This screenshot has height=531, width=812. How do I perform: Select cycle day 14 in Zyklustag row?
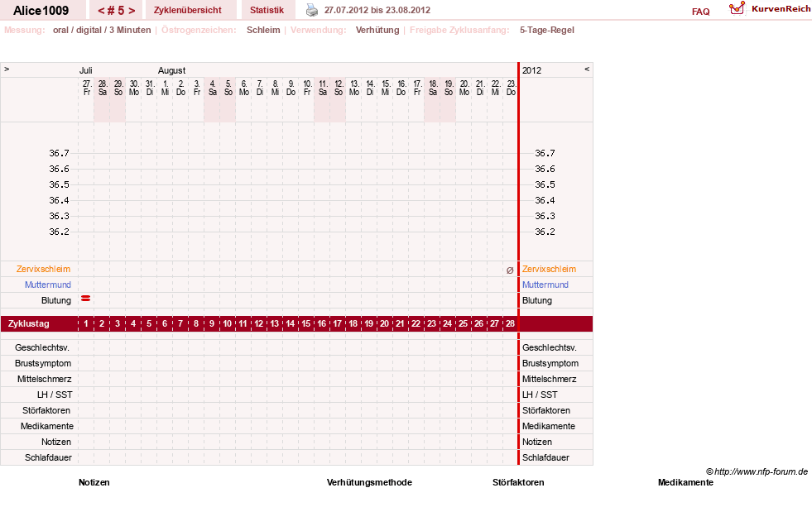(291, 323)
